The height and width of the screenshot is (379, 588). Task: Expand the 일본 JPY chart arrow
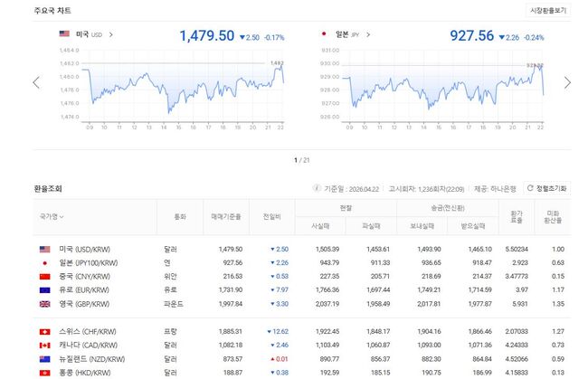coord(369,34)
